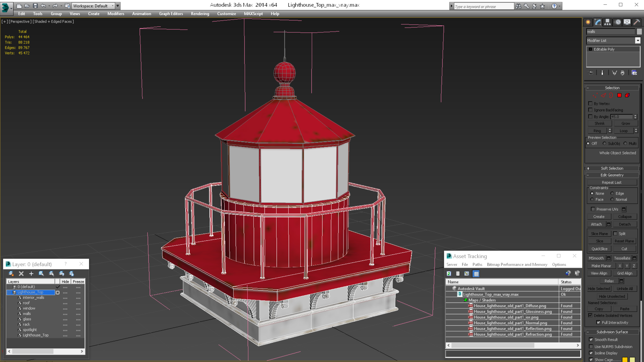Expand the Soft Selection rollout
644x362 pixels.
[612, 168]
